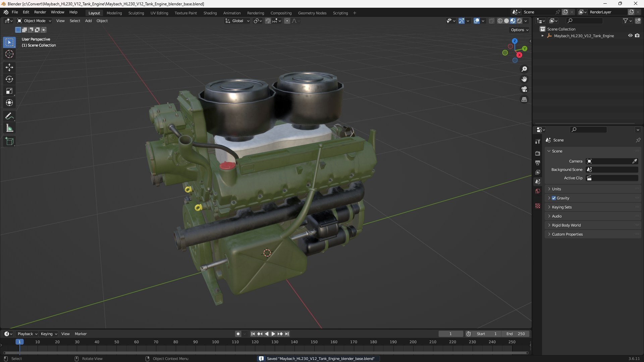Expand Maybach_HL230_V12_Tank_Engine tree arrow
Screen dimensions: 644x362
[x=542, y=36]
